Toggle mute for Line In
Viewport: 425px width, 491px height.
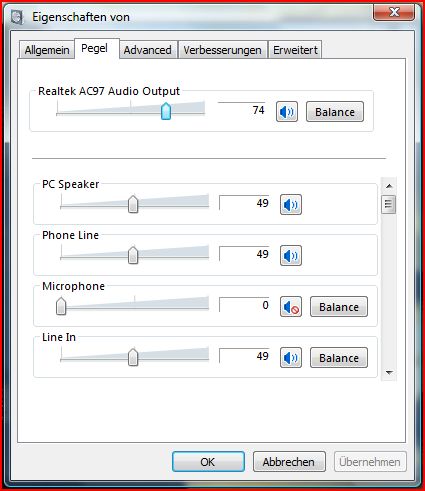(x=291, y=357)
